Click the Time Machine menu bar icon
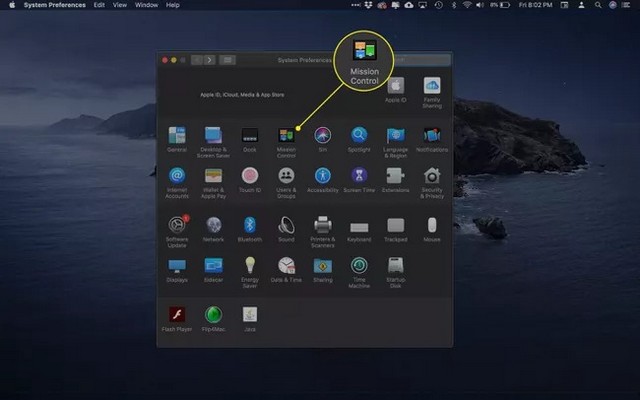Viewport: 640px width, 400px height. coord(439,5)
